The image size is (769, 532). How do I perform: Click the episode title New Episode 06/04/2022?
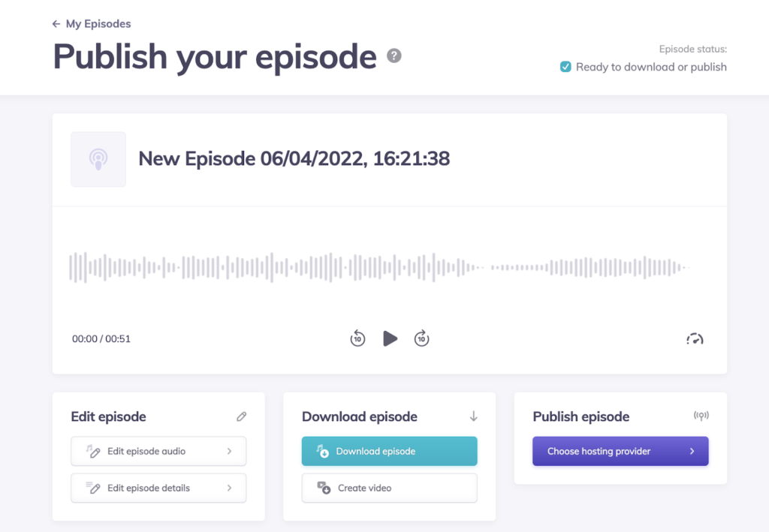294,159
